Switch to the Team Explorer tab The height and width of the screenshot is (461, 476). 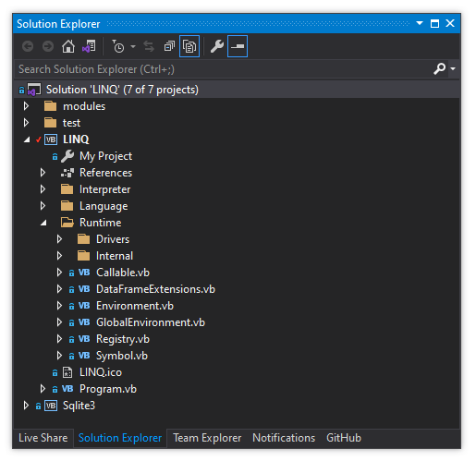(207, 438)
